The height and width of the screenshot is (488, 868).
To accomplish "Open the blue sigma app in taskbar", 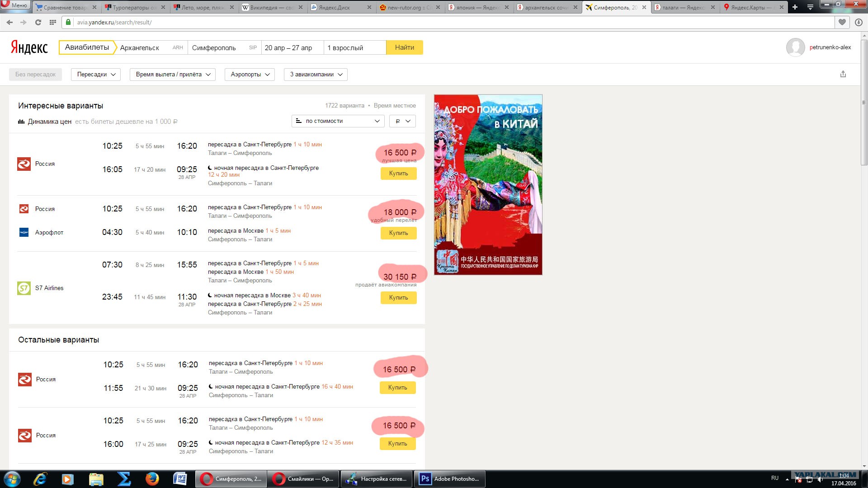I will [124, 479].
